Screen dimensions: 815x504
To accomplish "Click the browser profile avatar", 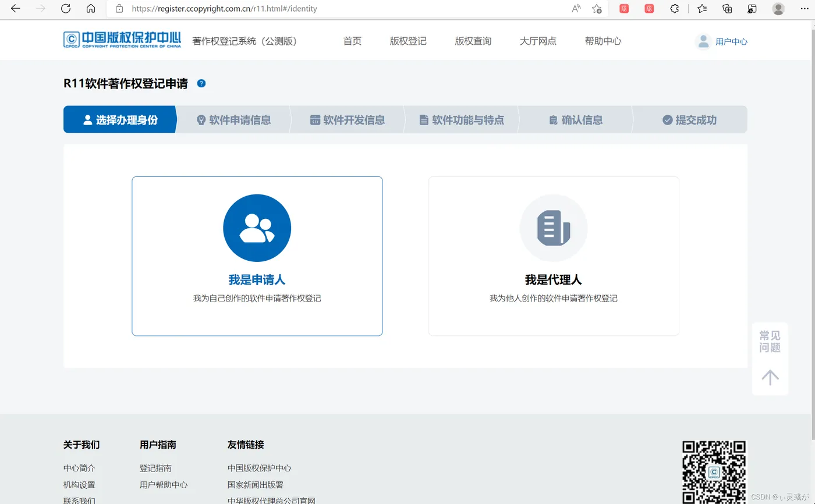I will 778,9.
